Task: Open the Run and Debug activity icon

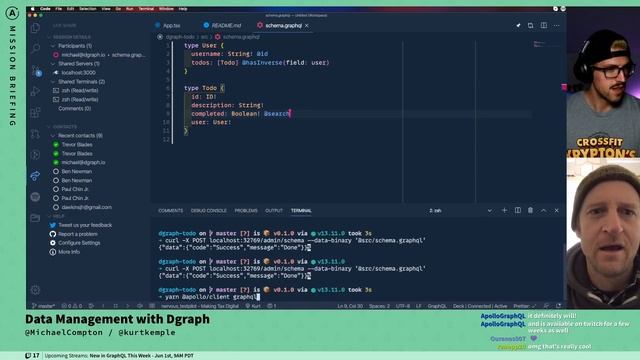Action: coord(36,91)
